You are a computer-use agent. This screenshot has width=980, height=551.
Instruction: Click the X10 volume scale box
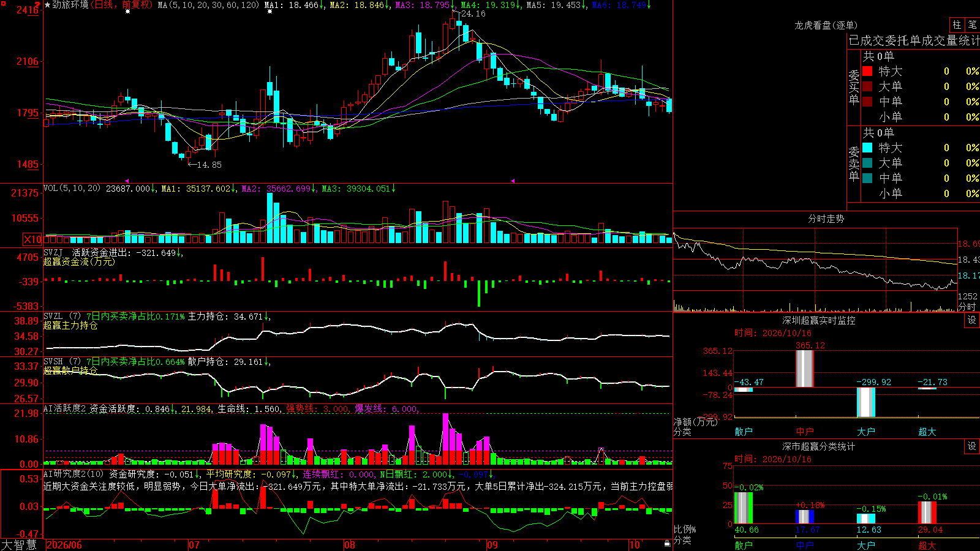(32, 239)
